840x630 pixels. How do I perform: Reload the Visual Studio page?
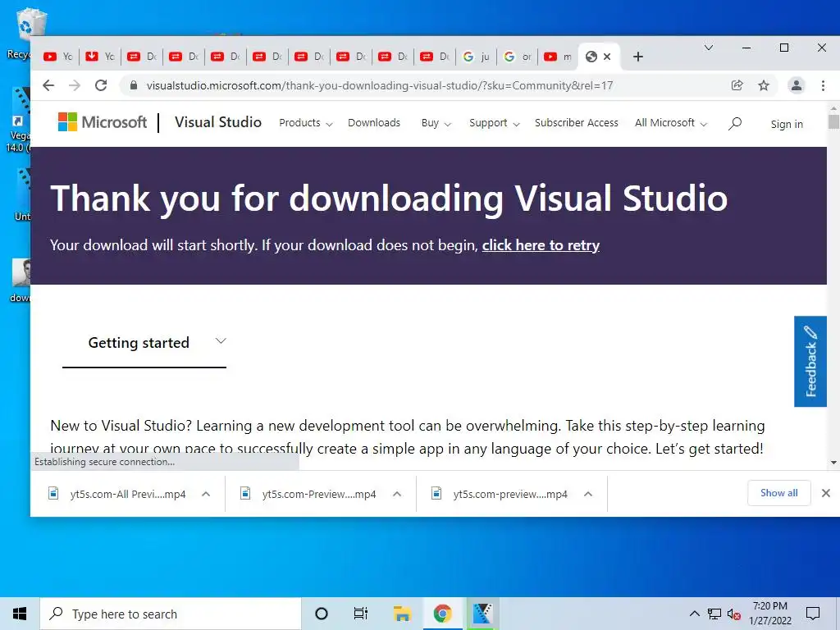101,85
